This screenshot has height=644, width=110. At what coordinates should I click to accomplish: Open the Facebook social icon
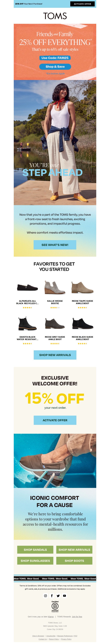coord(52,596)
